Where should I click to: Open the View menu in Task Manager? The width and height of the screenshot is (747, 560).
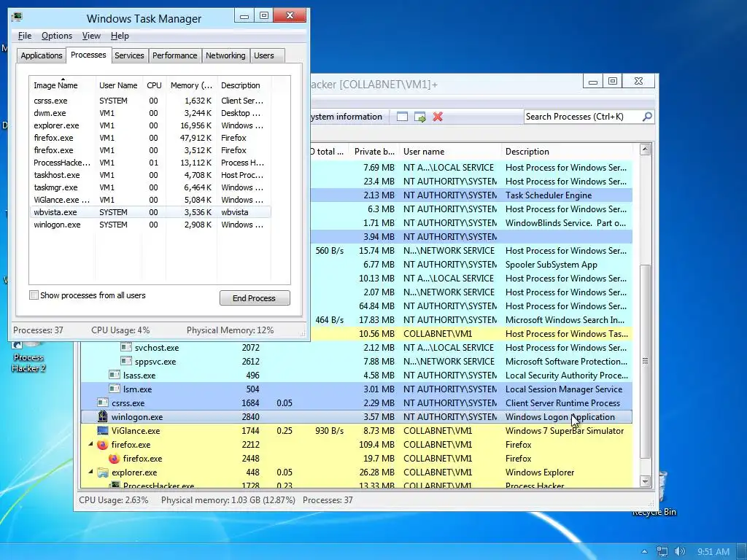pyautogui.click(x=91, y=36)
